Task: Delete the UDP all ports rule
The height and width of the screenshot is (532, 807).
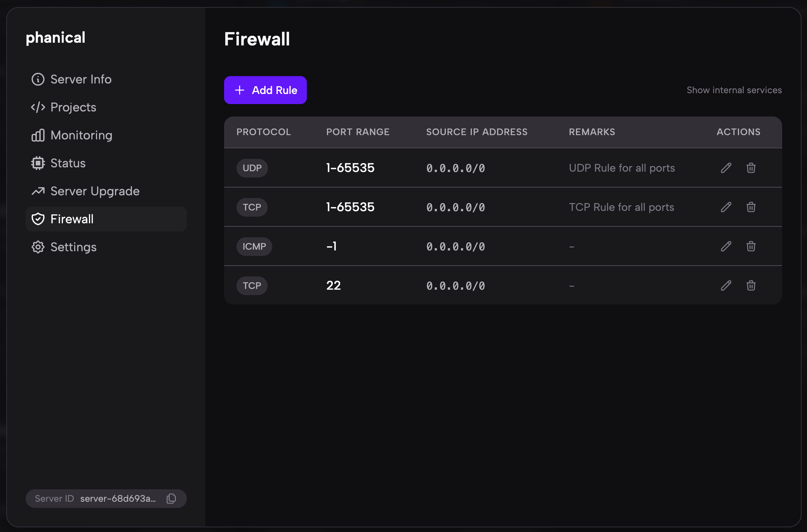Action: (x=751, y=168)
